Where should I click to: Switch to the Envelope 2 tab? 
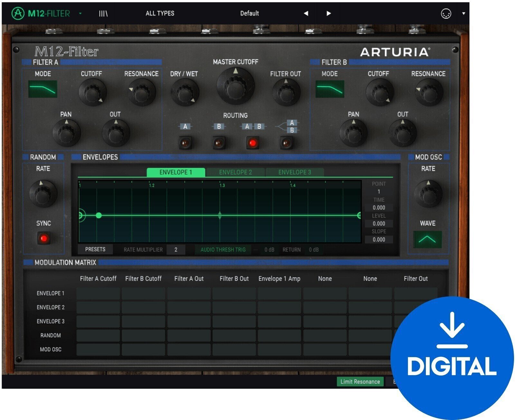[236, 172]
